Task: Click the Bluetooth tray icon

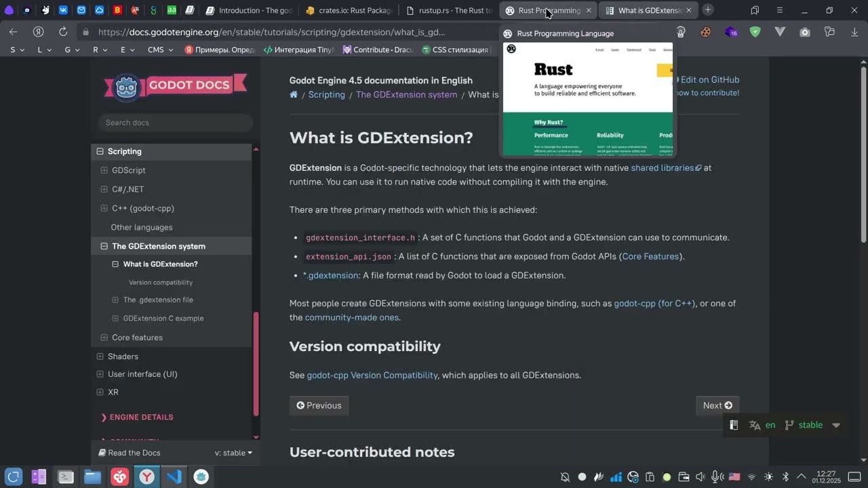Action: pyautogui.click(x=785, y=476)
